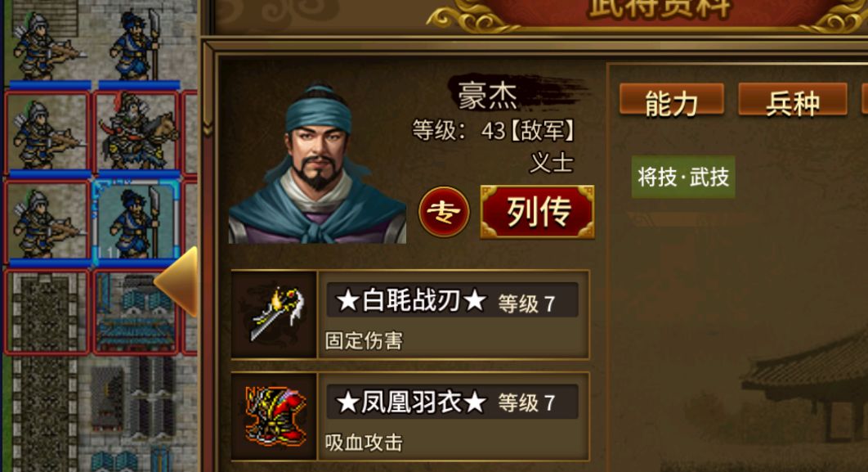The height and width of the screenshot is (472, 868).
Task: Select crossbowman left of highlighted spearman
Action: click(47, 223)
